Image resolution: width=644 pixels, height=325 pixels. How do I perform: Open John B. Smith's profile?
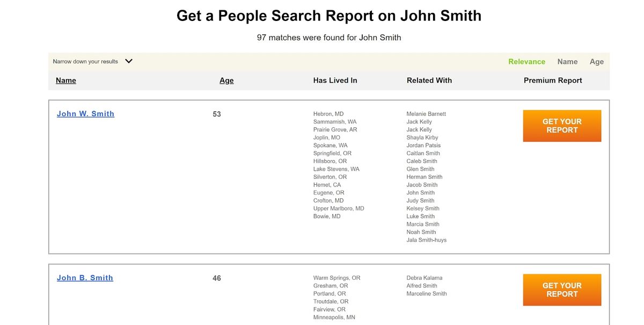coord(85,278)
